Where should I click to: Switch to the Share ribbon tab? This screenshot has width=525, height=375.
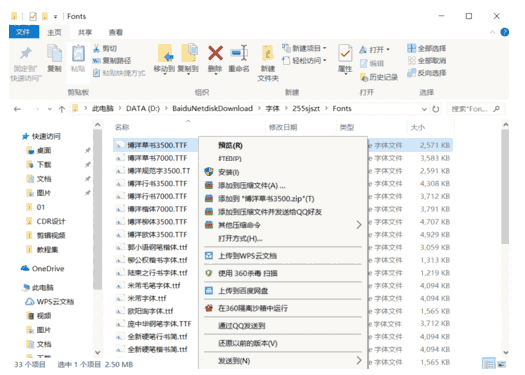[85, 32]
